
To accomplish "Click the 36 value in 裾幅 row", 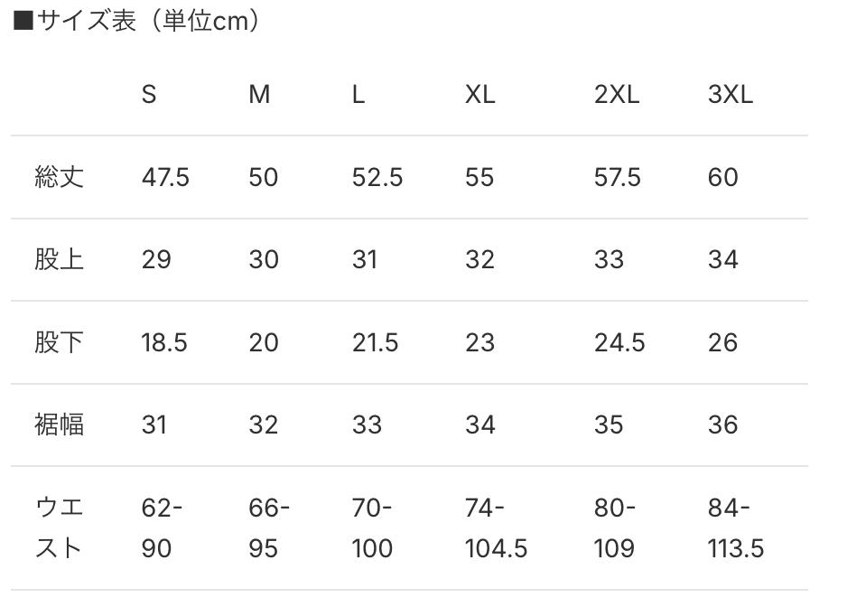I will coord(722,425).
